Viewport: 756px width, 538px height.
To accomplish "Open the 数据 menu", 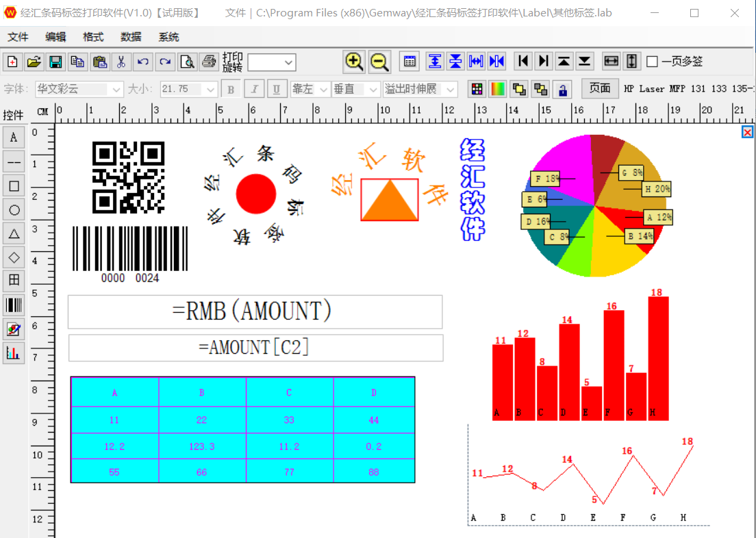I will coord(131,37).
